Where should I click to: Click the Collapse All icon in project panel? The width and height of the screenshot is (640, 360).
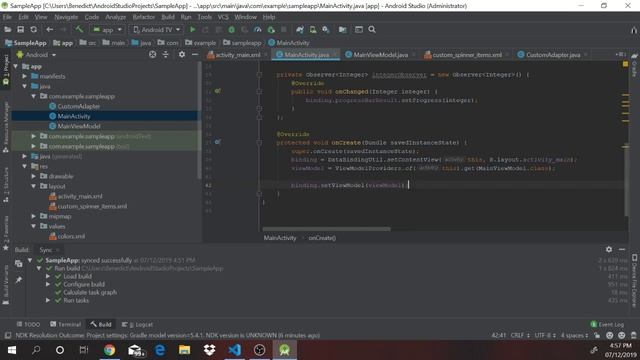click(166, 54)
